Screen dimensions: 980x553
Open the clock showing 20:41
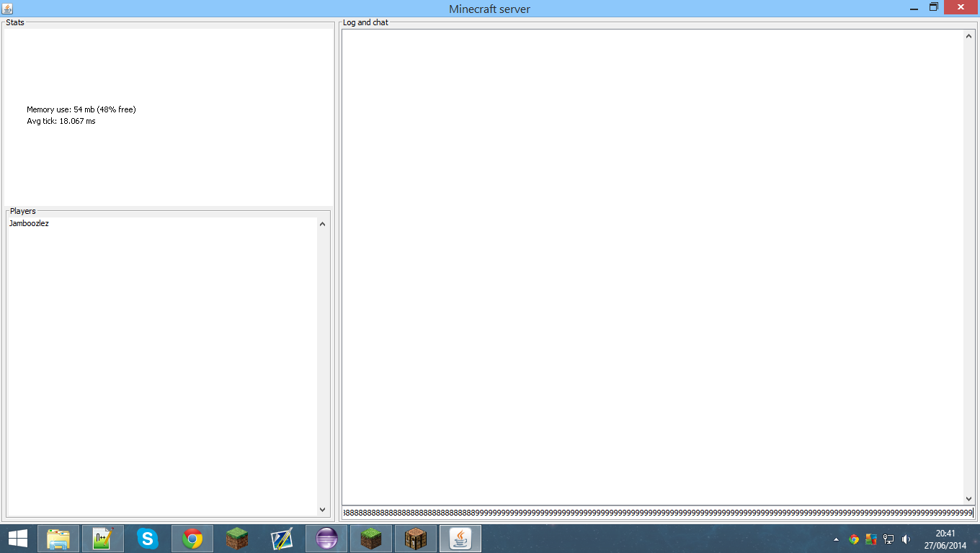(x=945, y=539)
